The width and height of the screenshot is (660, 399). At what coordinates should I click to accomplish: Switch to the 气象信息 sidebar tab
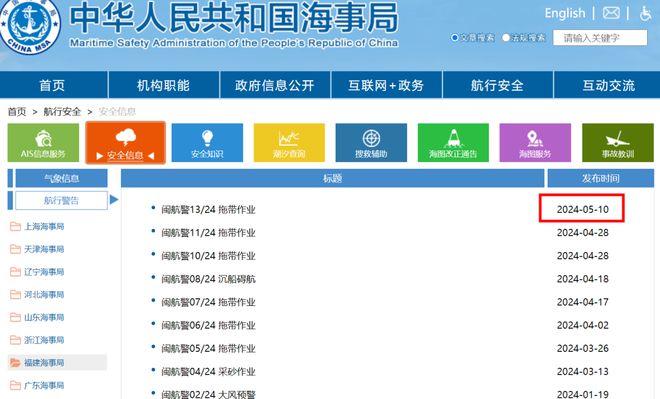pyautogui.click(x=61, y=178)
